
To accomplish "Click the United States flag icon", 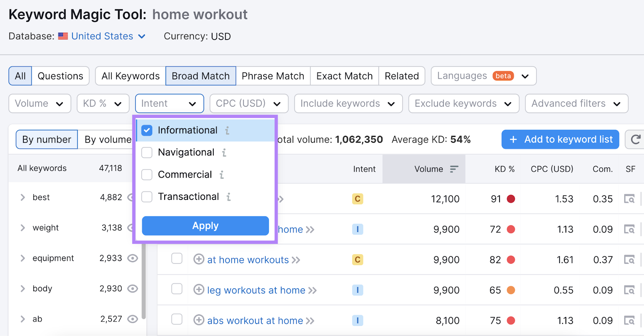I will coord(63,36).
